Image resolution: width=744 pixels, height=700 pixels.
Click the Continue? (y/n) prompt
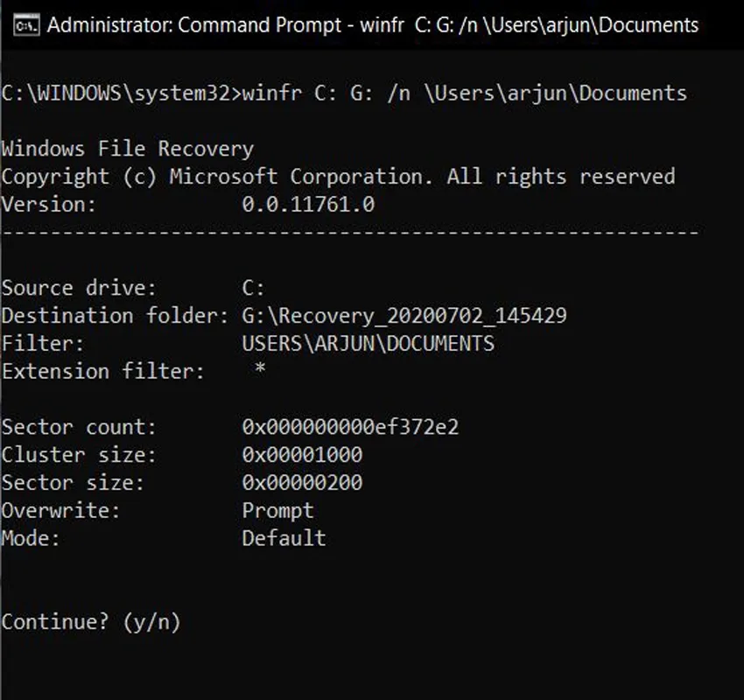[x=91, y=622]
